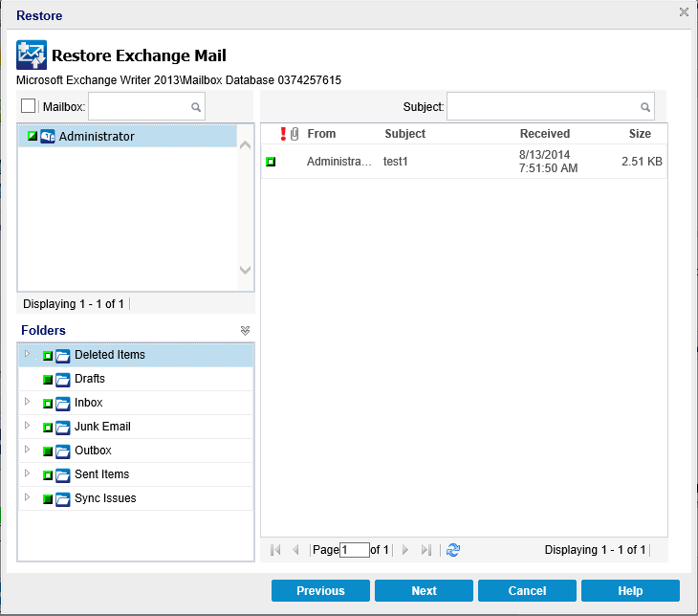
Task: Toggle the test1 message selection box
Action: point(271,162)
